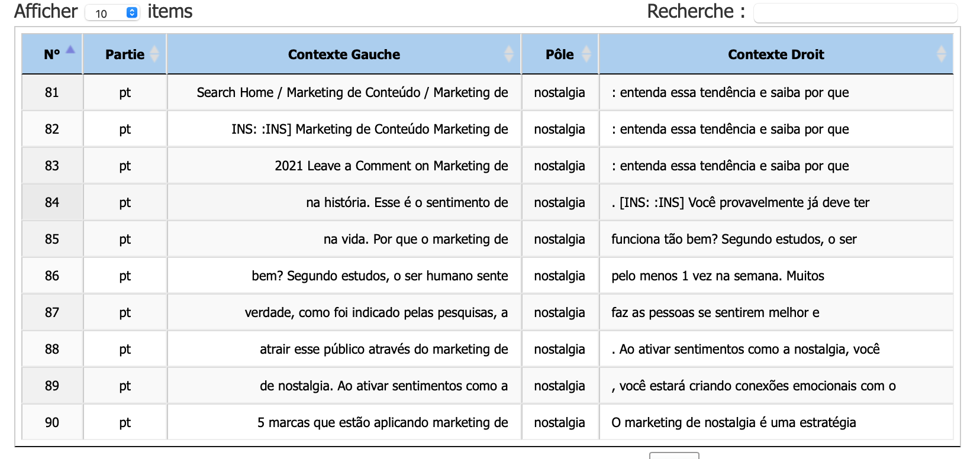Viewport: 980px width, 459px height.
Task: Click nostalgia pole cell in row 84
Action: click(x=559, y=202)
